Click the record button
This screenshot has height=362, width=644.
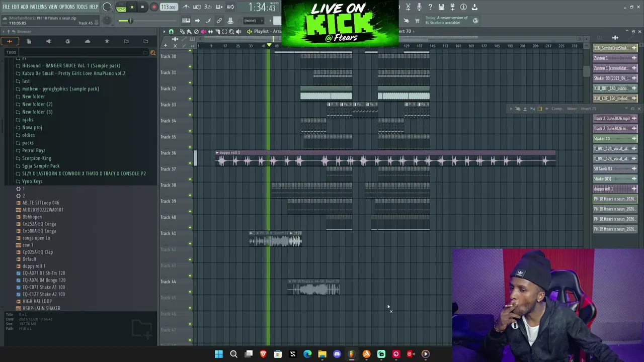click(x=154, y=7)
